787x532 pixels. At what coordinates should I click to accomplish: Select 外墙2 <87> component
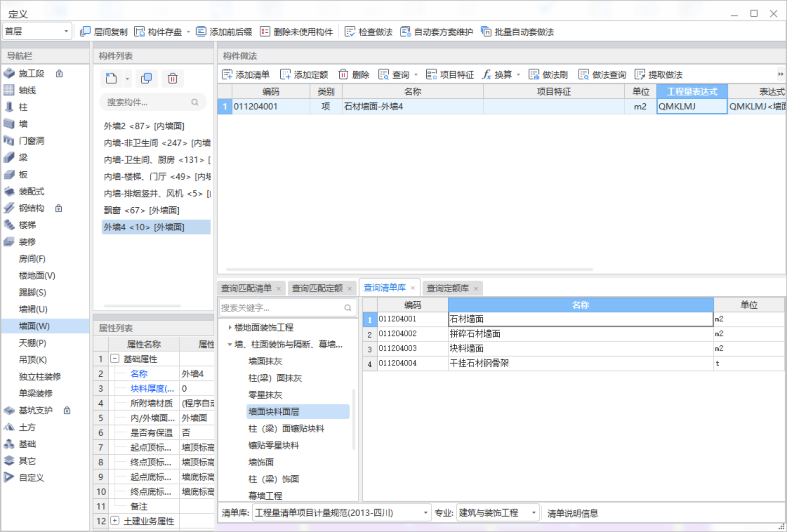[144, 126]
